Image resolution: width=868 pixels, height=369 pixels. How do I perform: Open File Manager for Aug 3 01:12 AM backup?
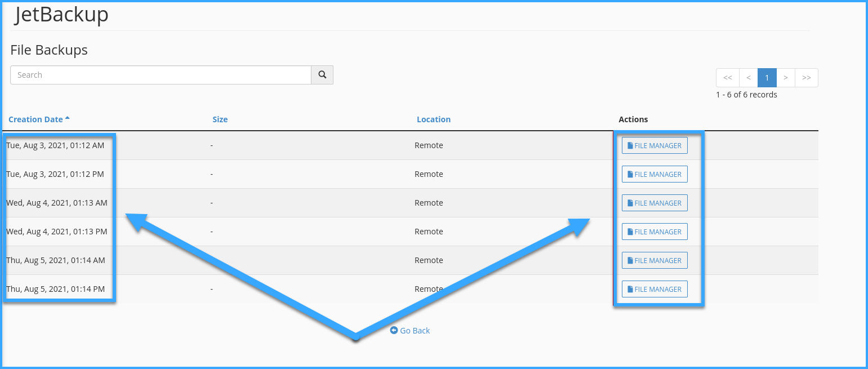click(655, 145)
